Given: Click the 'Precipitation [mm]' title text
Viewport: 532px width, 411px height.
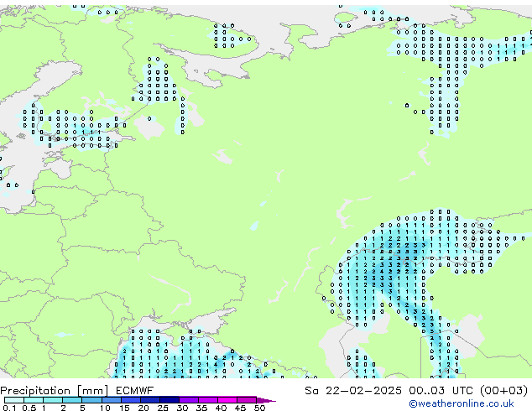Looking at the screenshot, I should click(55, 391).
